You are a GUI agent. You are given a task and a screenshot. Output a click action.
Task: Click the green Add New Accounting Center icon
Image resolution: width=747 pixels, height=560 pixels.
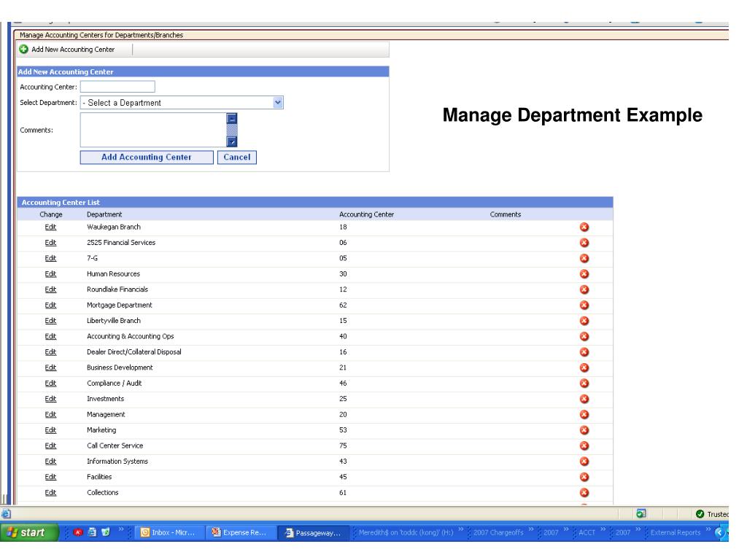pyautogui.click(x=23, y=49)
